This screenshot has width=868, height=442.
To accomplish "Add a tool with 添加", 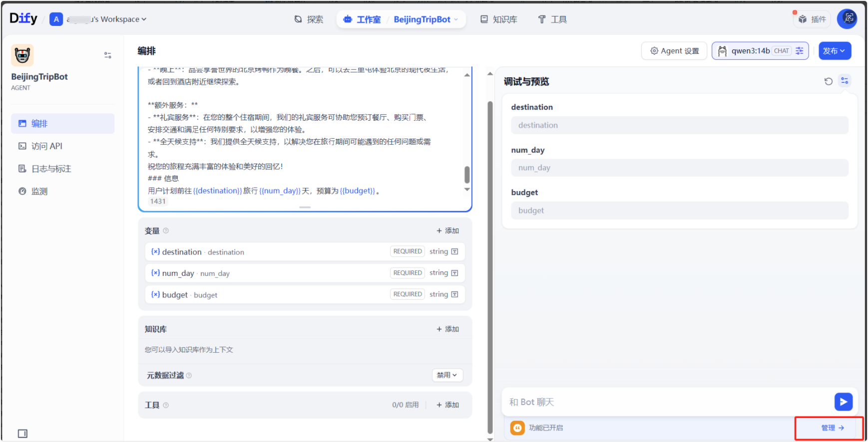I will pos(447,405).
